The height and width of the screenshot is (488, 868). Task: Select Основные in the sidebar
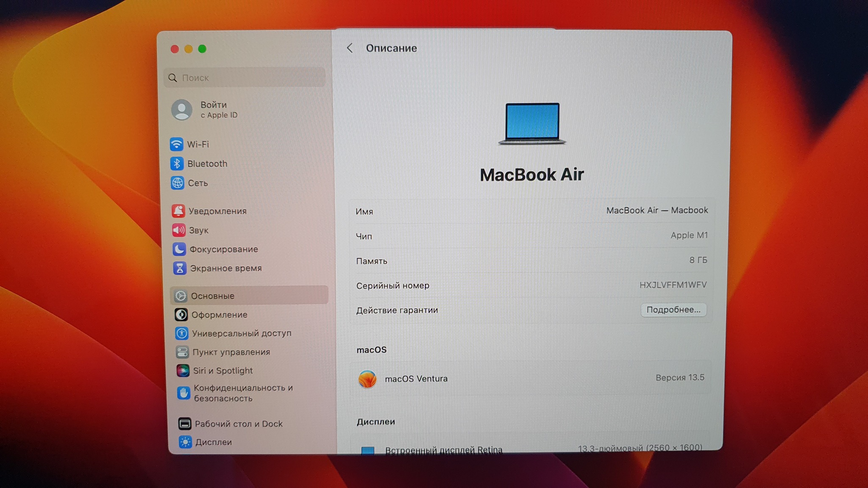tap(212, 296)
